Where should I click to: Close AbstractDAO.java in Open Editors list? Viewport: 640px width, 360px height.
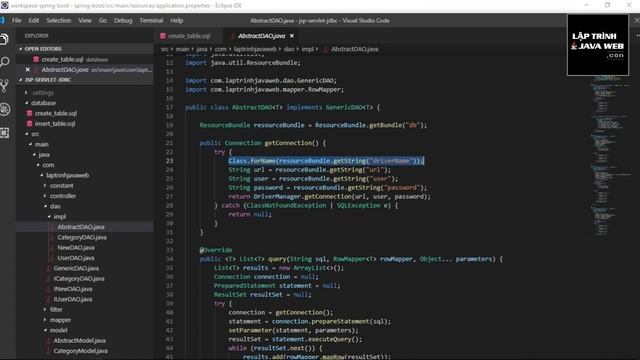27,70
